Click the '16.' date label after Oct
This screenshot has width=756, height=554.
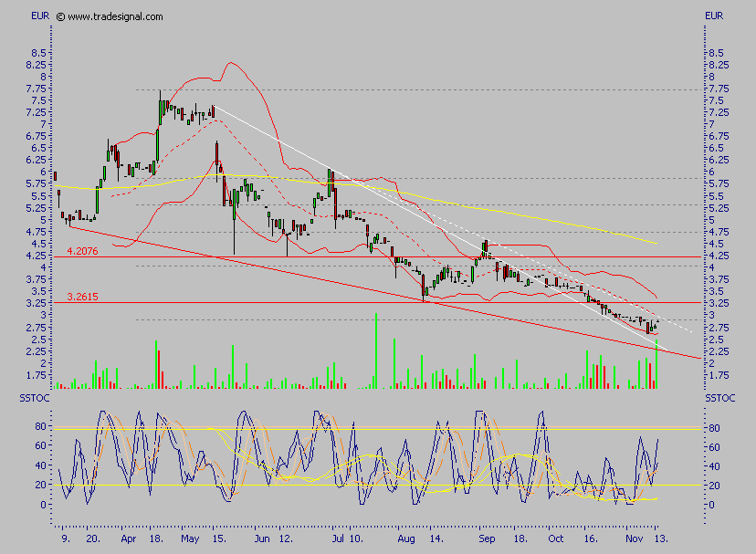coord(591,538)
